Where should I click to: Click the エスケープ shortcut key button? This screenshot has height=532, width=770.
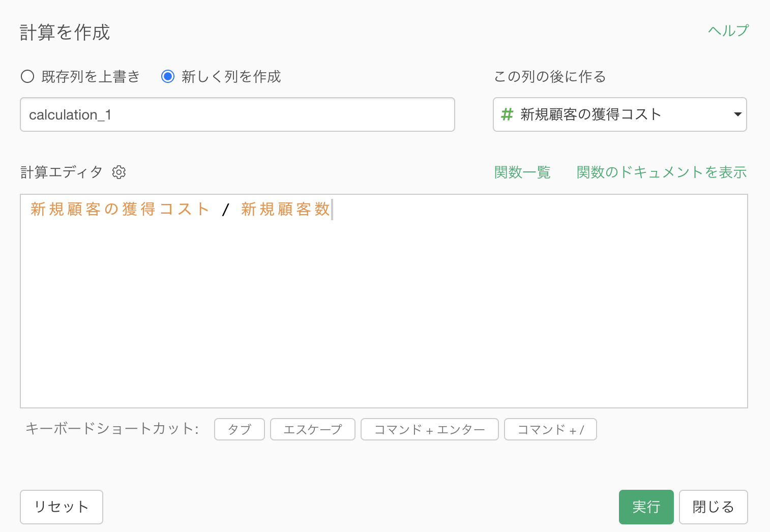312,429
